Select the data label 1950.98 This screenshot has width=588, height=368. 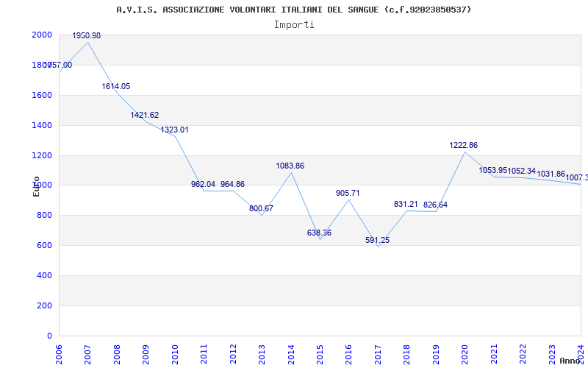87,35
